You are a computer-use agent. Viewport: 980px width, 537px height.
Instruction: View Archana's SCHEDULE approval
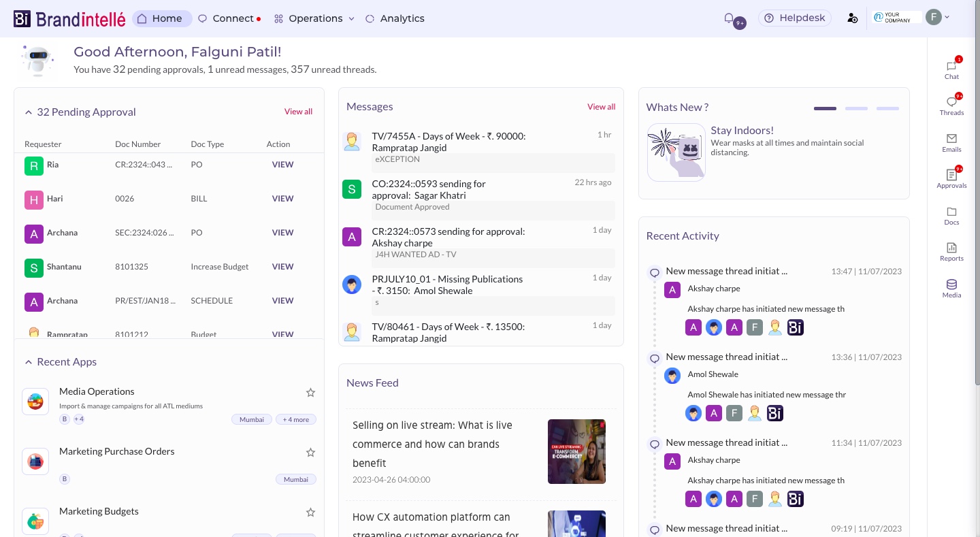coord(282,301)
